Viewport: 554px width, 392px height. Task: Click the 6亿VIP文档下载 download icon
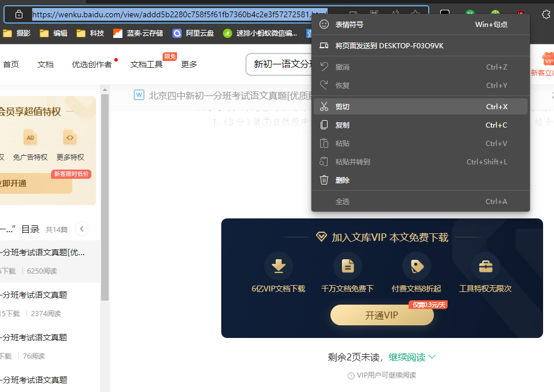coord(278,266)
